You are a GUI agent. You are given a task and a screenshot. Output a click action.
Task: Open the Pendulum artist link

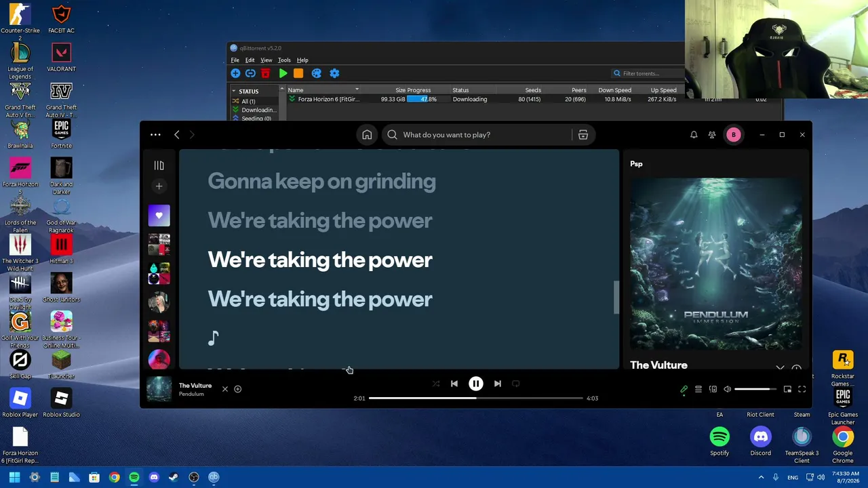coord(191,394)
